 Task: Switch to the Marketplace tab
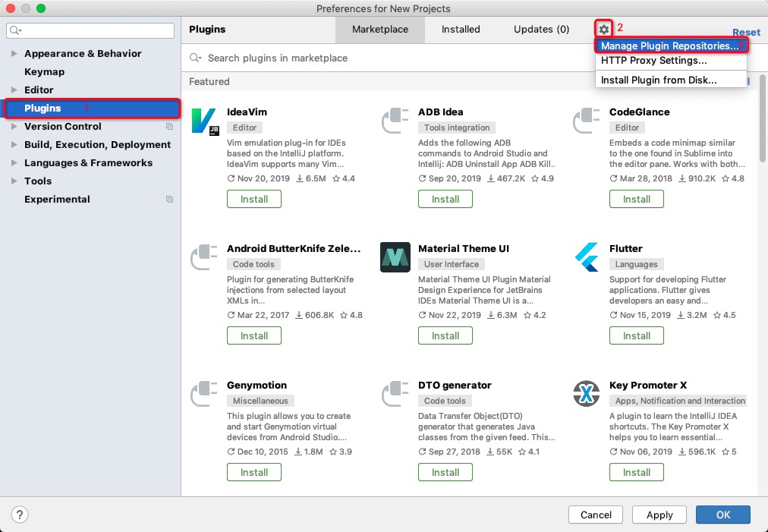coord(380,30)
